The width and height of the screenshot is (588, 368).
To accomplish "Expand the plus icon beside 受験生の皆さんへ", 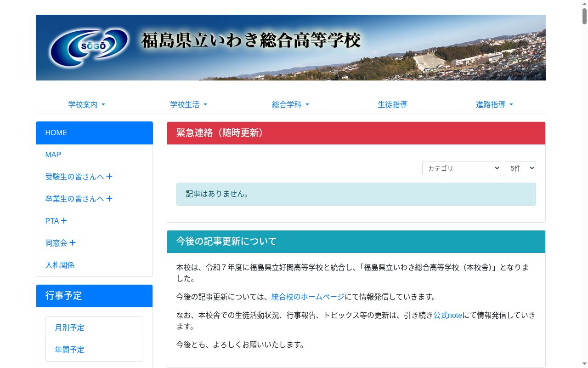I will (x=109, y=176).
